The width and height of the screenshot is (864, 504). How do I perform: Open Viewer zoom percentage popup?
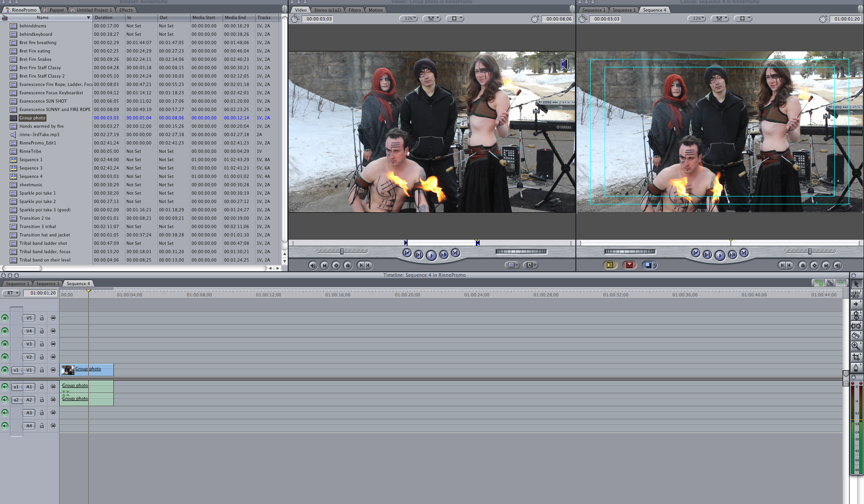coord(409,19)
